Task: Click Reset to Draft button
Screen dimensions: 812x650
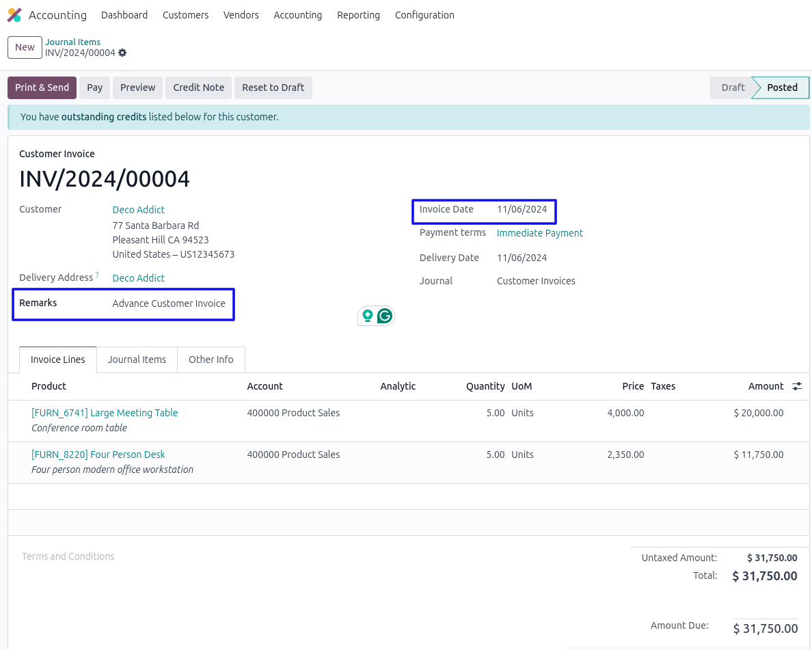Action: click(273, 87)
